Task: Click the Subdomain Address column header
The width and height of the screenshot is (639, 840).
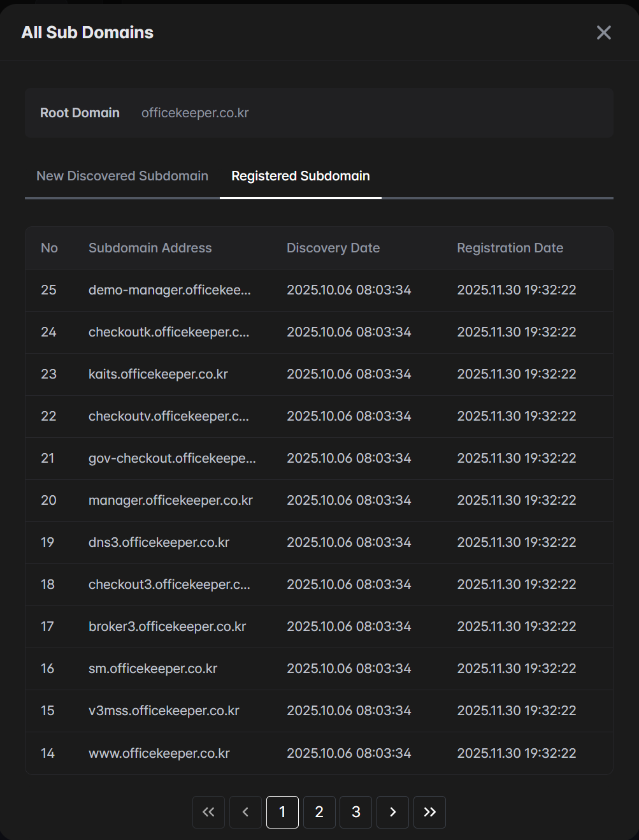Action: (150, 248)
